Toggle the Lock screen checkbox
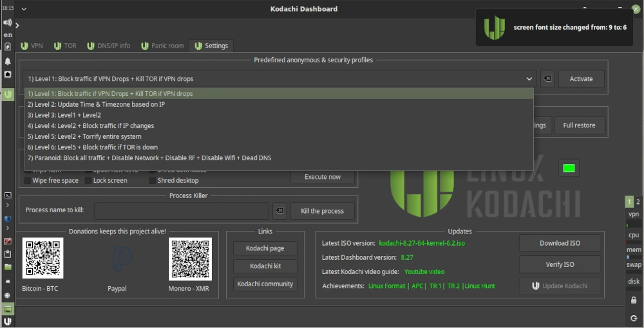The height and width of the screenshot is (328, 644). (88, 180)
